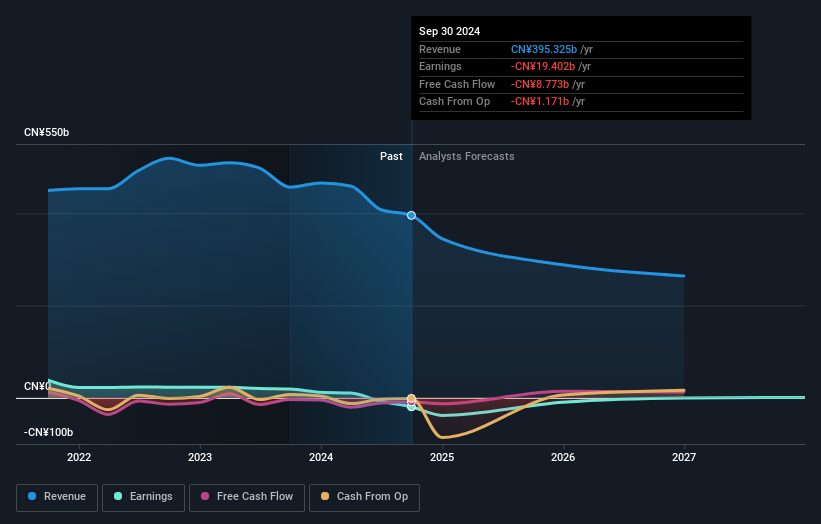This screenshot has width=821, height=524.
Task: Click the Past section label
Action: click(x=391, y=157)
